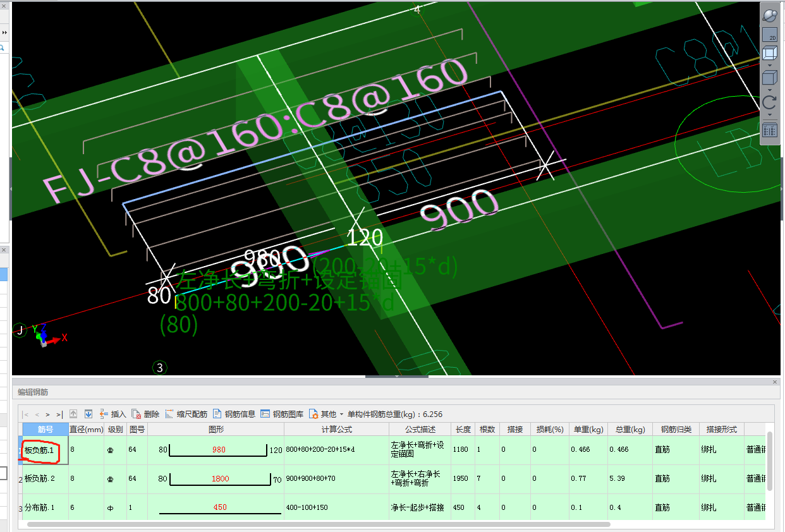
Task: Jump to the last record navigation arrow
Action: pyautogui.click(x=59, y=414)
